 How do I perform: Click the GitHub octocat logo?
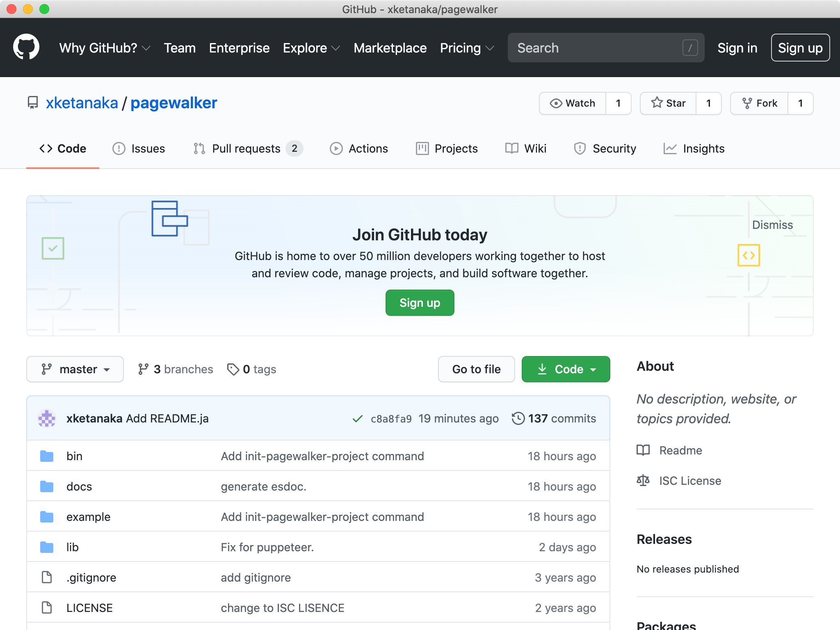26,47
